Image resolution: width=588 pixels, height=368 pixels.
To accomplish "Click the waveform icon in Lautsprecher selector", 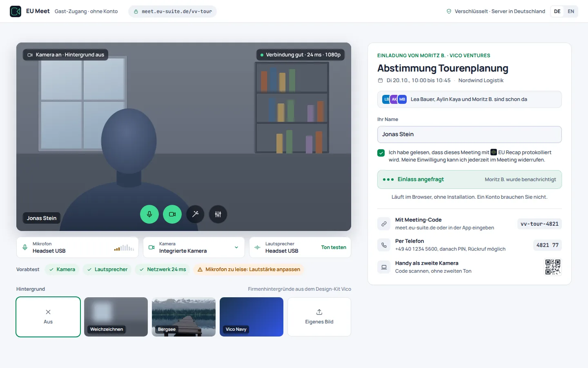I will [x=258, y=247].
